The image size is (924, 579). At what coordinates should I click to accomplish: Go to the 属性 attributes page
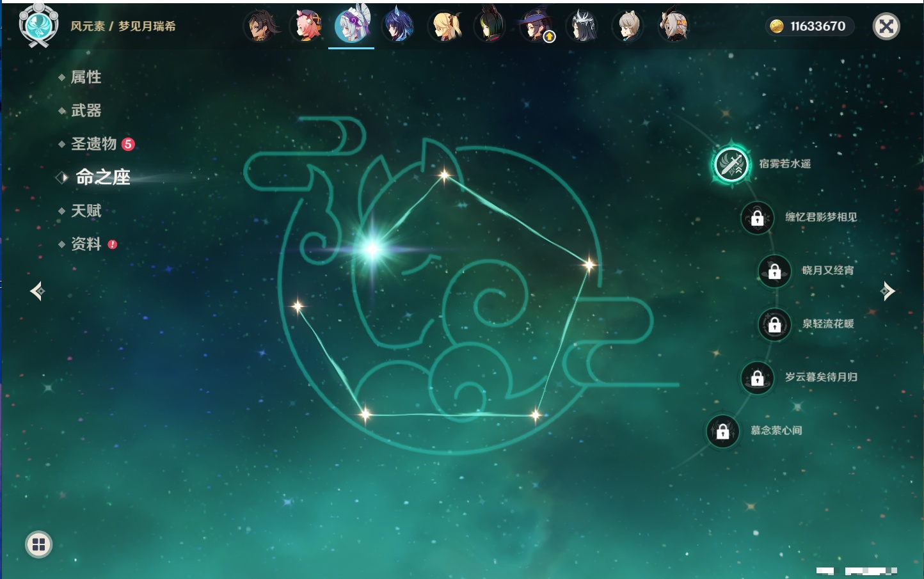pos(86,77)
